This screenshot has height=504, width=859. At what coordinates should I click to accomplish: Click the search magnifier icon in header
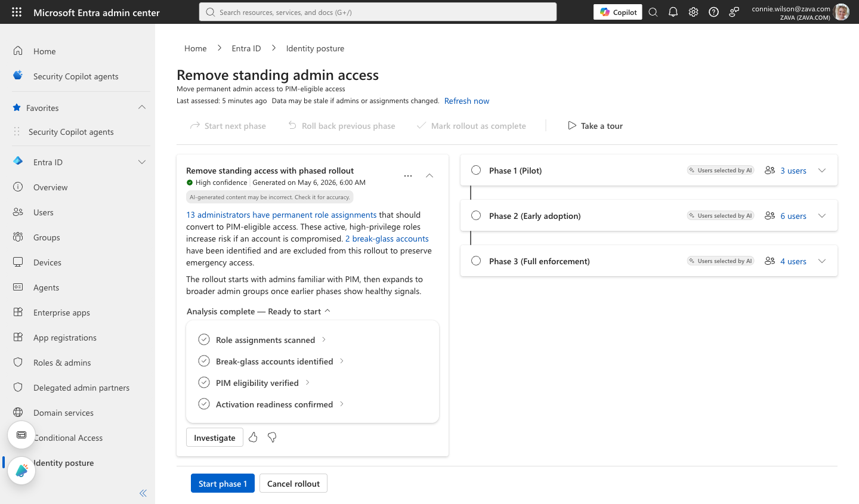point(653,12)
